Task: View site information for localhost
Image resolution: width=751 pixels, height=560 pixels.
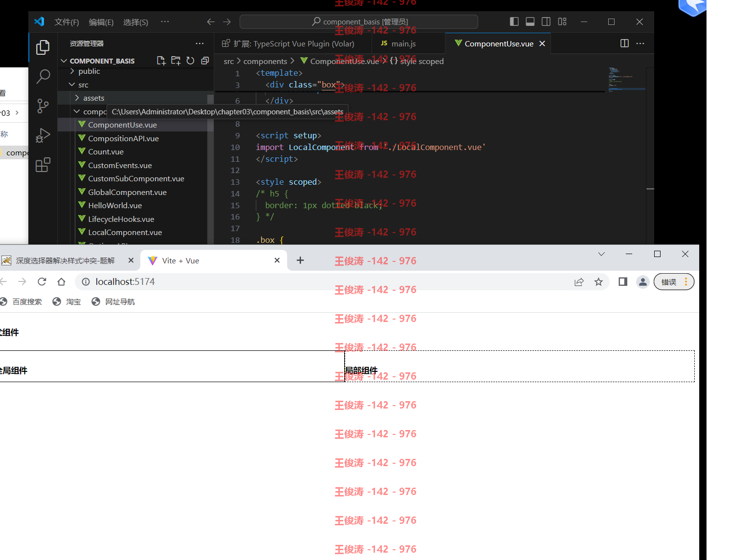Action: [86, 281]
